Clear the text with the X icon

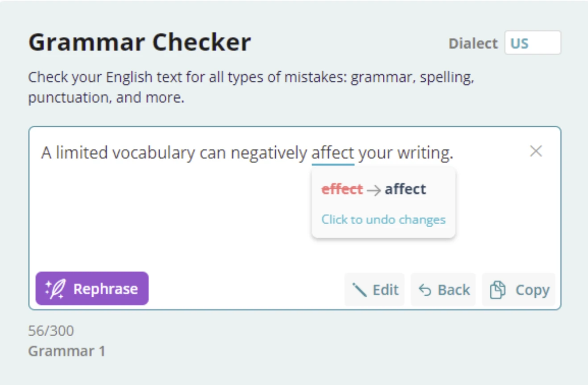tap(536, 151)
